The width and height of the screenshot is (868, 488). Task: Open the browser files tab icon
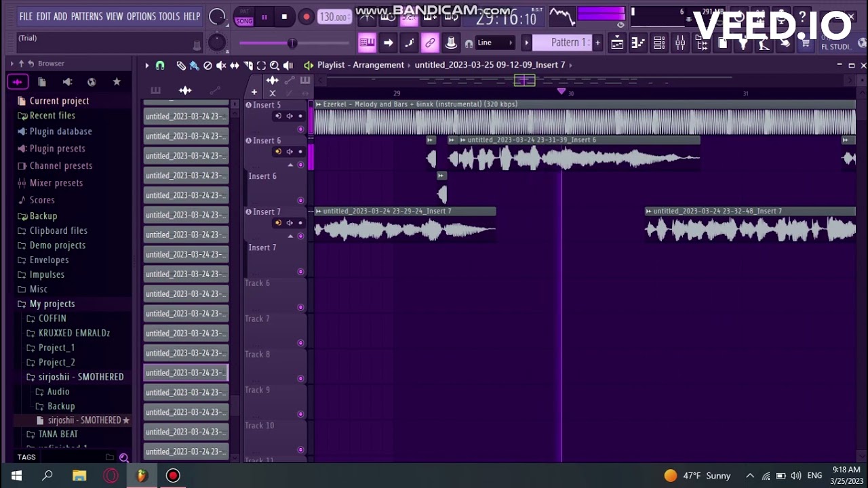click(x=42, y=82)
